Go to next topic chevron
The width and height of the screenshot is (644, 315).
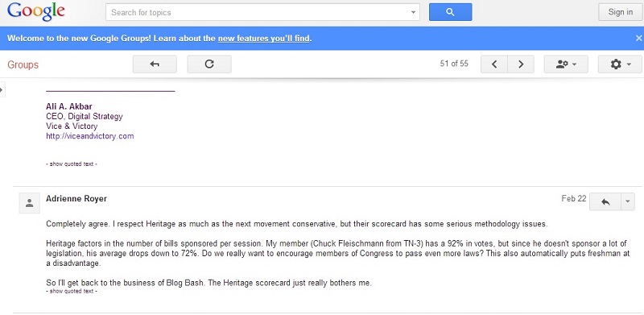(x=521, y=64)
